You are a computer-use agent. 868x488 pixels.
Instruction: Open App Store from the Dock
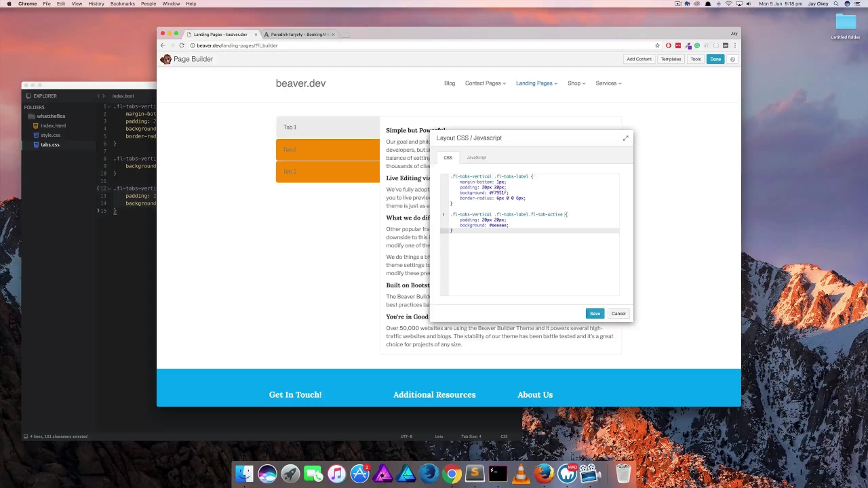pyautogui.click(x=359, y=473)
